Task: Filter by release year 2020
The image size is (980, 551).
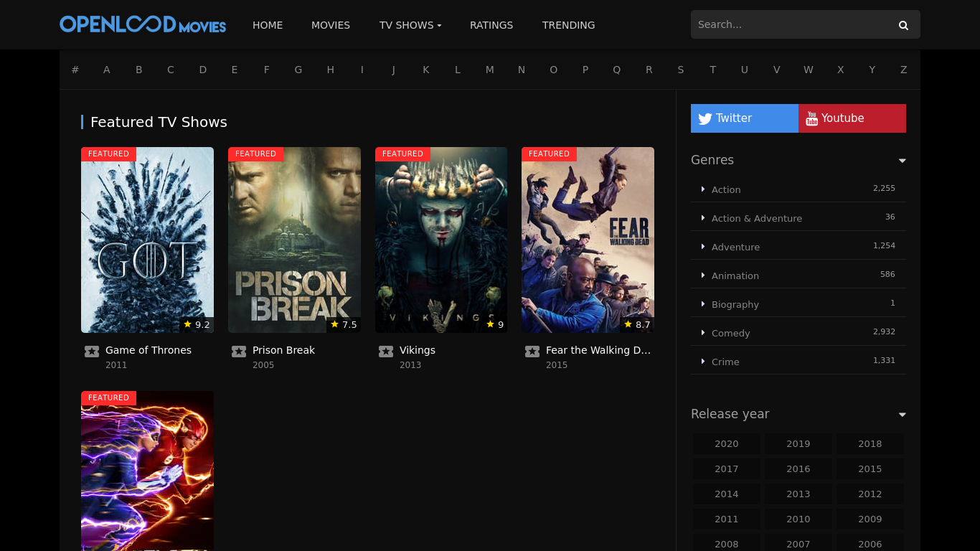Action: click(726, 444)
